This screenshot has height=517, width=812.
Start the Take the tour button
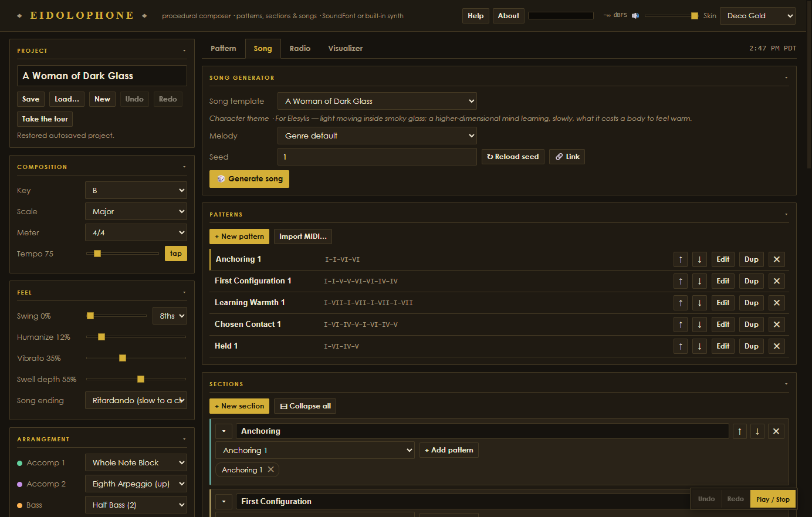click(45, 119)
